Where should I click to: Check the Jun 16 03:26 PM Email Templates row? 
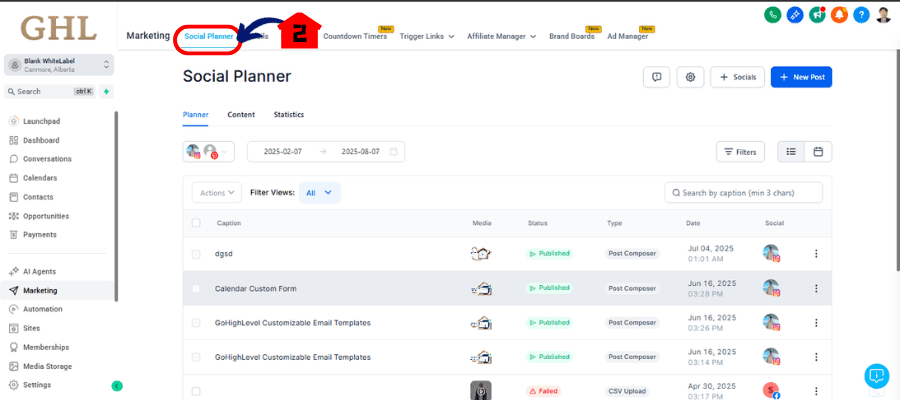click(196, 323)
